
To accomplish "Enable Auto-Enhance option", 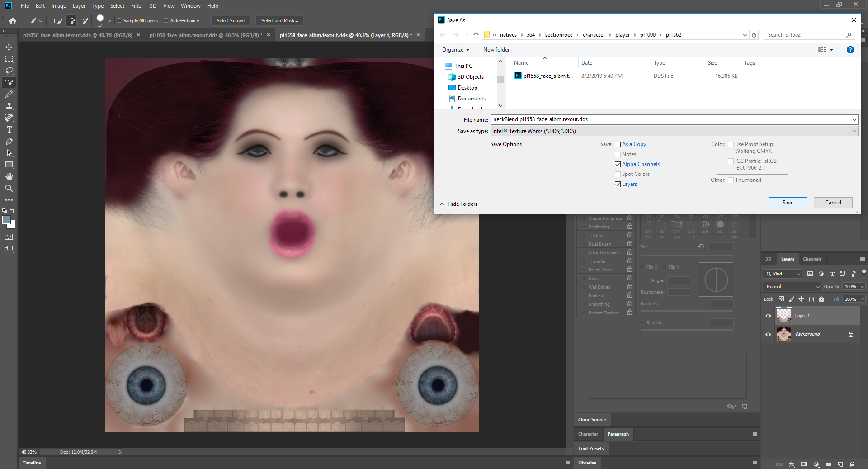I will 166,20.
